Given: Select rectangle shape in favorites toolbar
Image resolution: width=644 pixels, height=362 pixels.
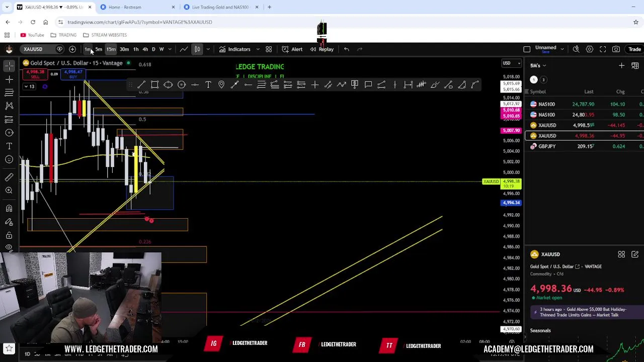Looking at the screenshot, I should coord(155,84).
